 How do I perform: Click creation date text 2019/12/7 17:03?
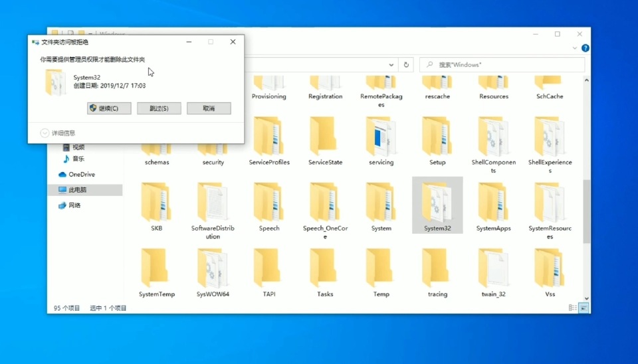point(110,86)
